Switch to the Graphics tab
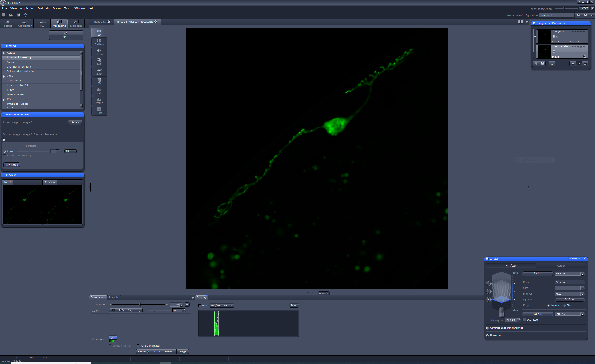This screenshot has width=595, height=364. pos(114,297)
